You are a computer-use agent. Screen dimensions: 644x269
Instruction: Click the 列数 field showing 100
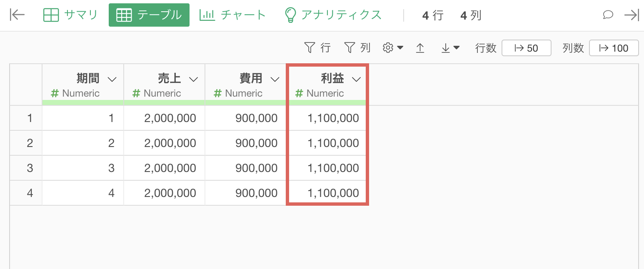(614, 48)
